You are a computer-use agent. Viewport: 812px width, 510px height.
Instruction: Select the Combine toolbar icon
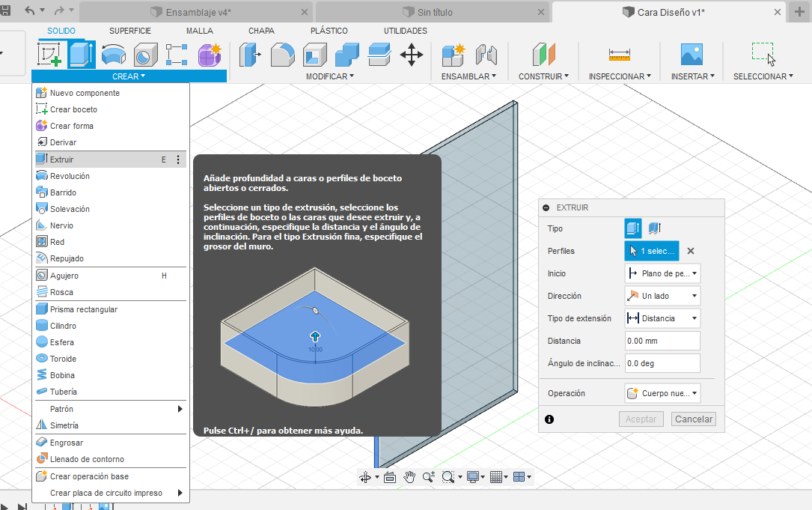tap(347, 55)
